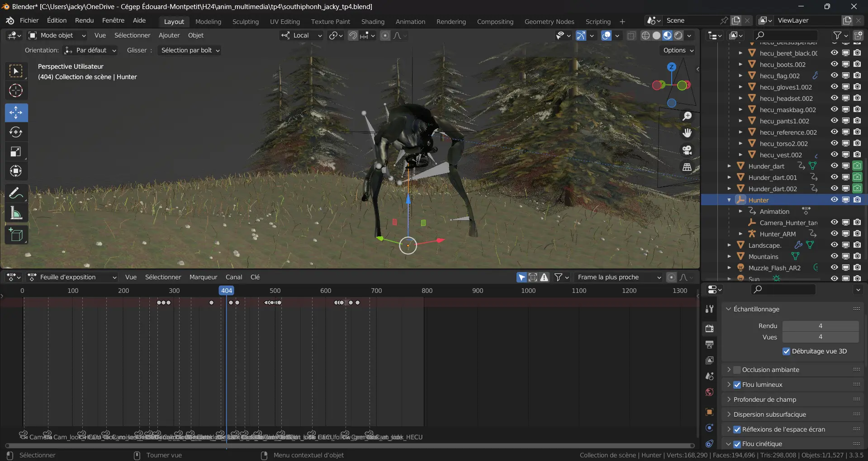868x461 pixels.
Task: Open the Tool properties tab
Action: (x=709, y=309)
